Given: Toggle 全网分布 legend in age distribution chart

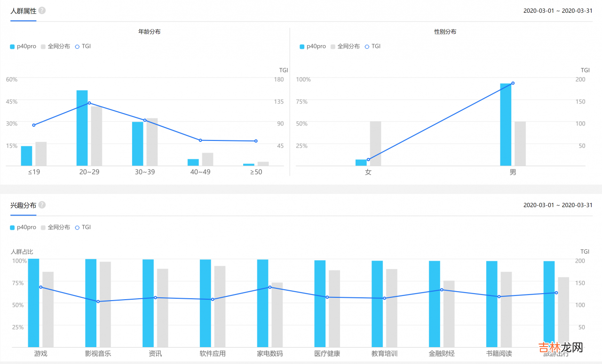Looking at the screenshot, I should click(55, 46).
